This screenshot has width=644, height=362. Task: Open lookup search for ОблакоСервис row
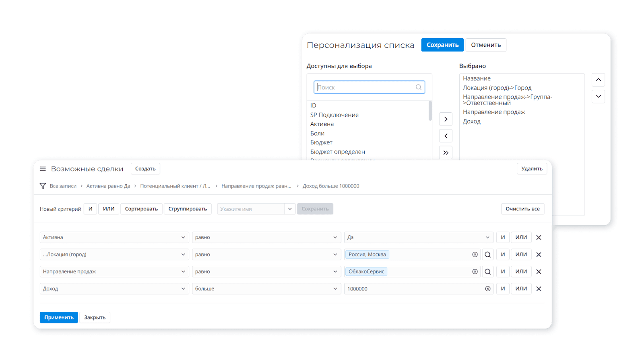pyautogui.click(x=488, y=271)
